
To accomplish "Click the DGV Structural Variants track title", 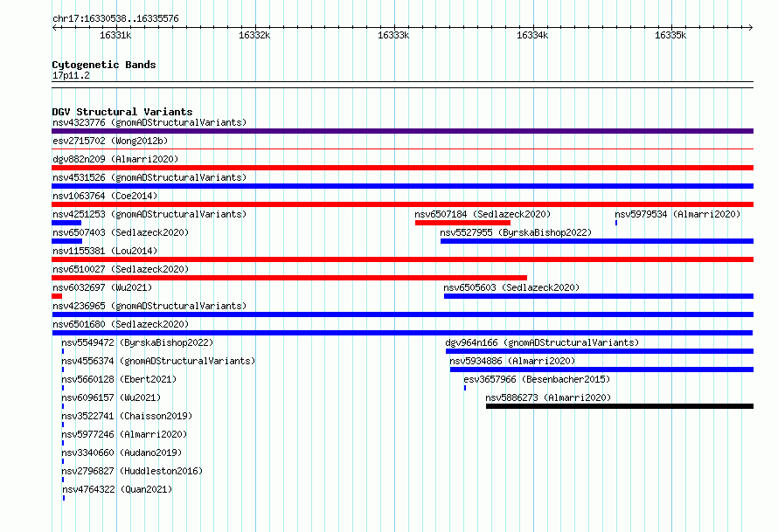I will (122, 112).
